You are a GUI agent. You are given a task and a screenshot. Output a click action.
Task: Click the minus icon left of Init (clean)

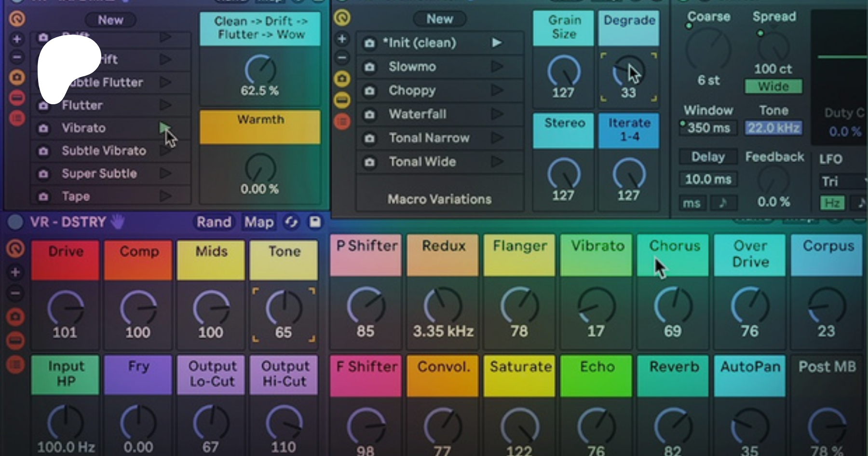coord(342,58)
